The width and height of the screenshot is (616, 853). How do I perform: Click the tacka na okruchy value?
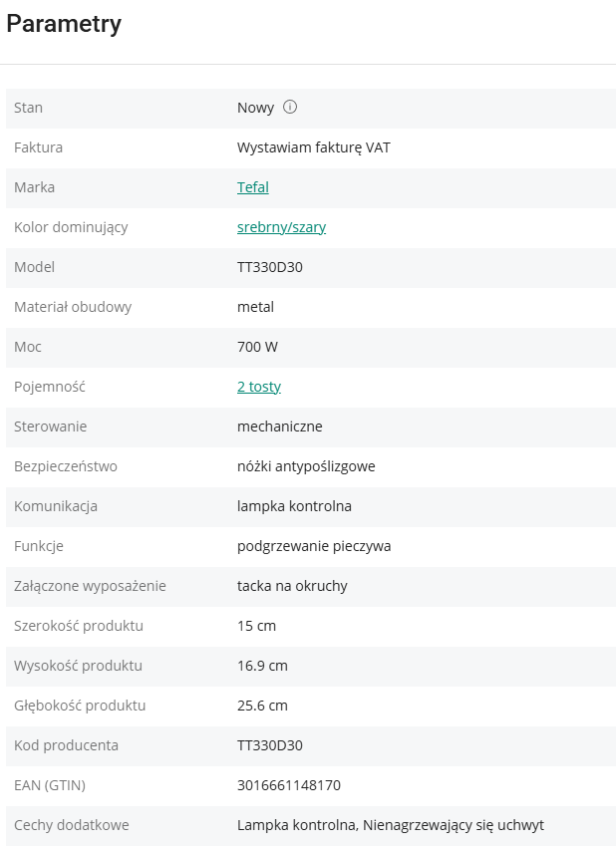[x=292, y=586]
